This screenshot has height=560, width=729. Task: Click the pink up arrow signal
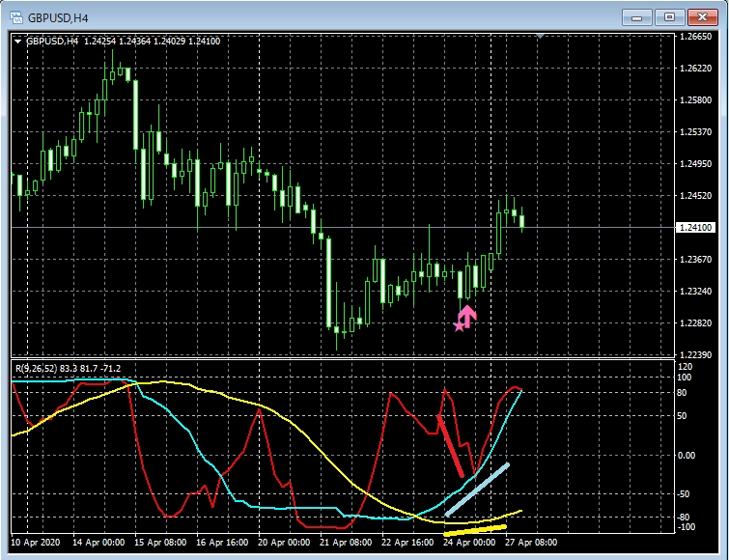(x=467, y=316)
